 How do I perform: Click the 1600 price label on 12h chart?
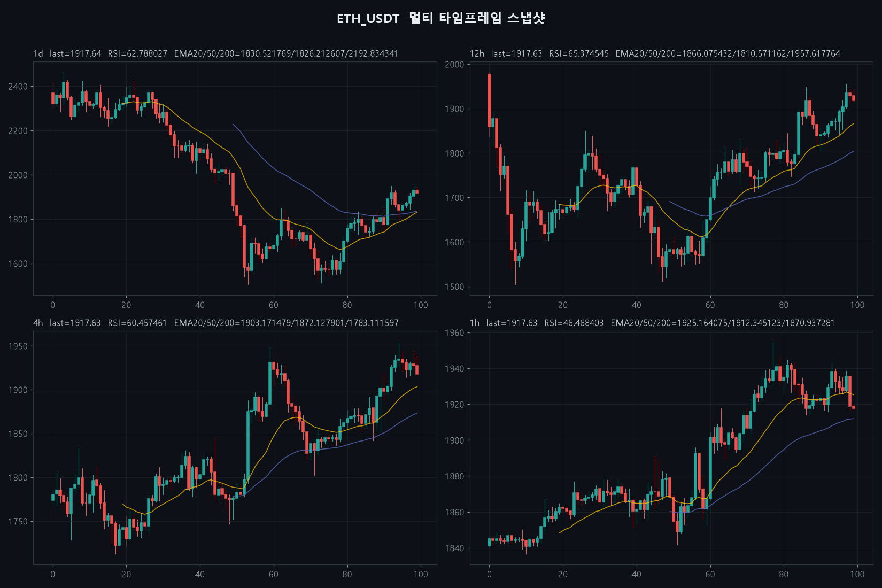tap(454, 242)
